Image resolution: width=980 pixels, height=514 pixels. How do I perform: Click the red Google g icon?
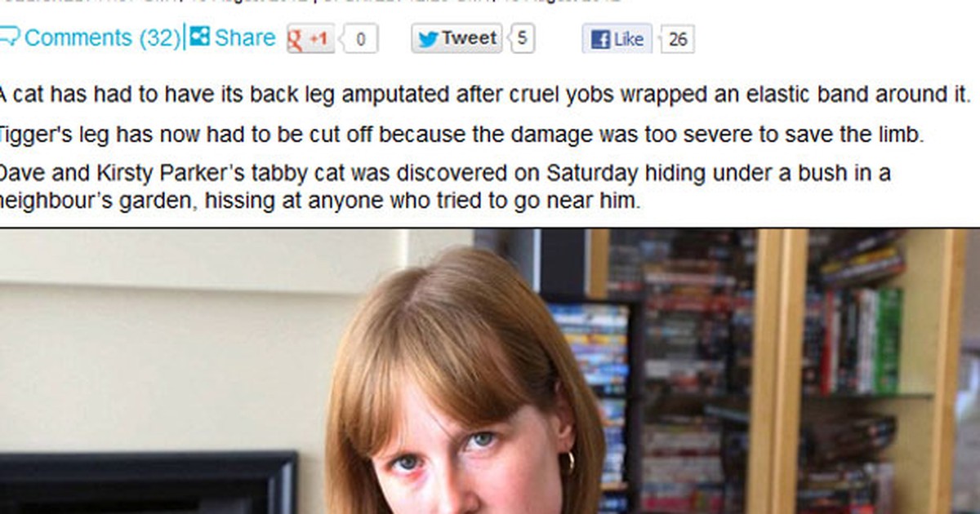(x=296, y=38)
